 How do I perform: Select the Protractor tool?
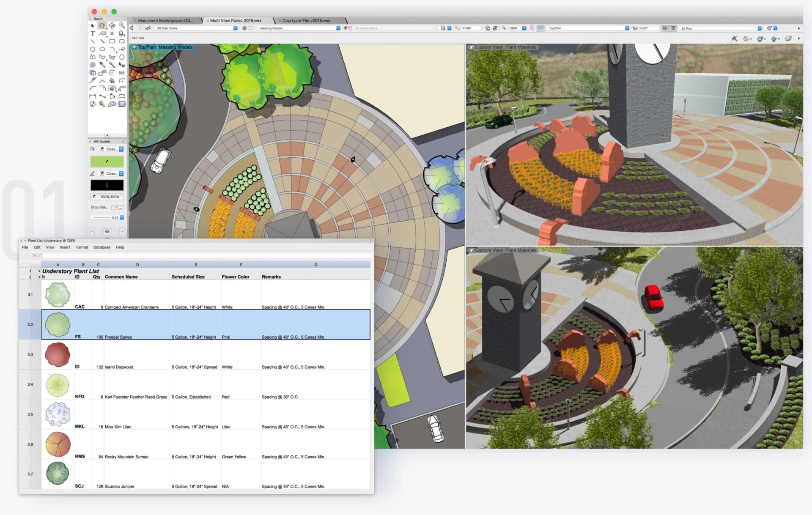pyautogui.click(x=112, y=104)
